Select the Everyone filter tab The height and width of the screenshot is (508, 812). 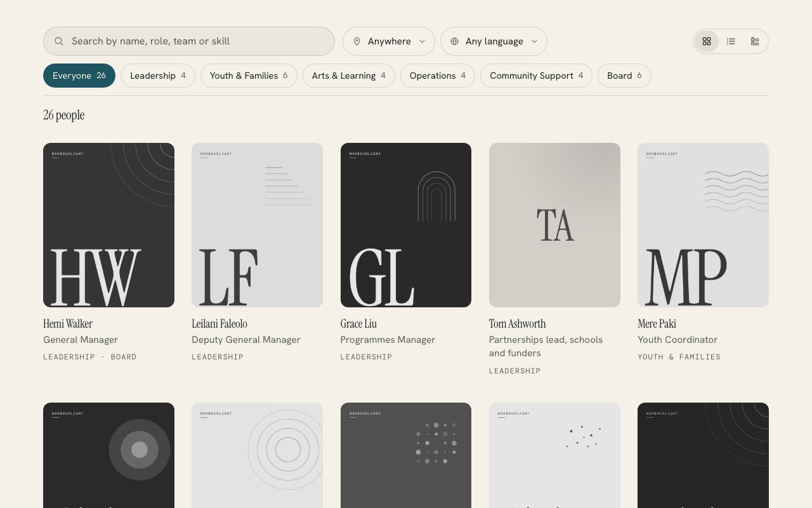click(x=79, y=76)
